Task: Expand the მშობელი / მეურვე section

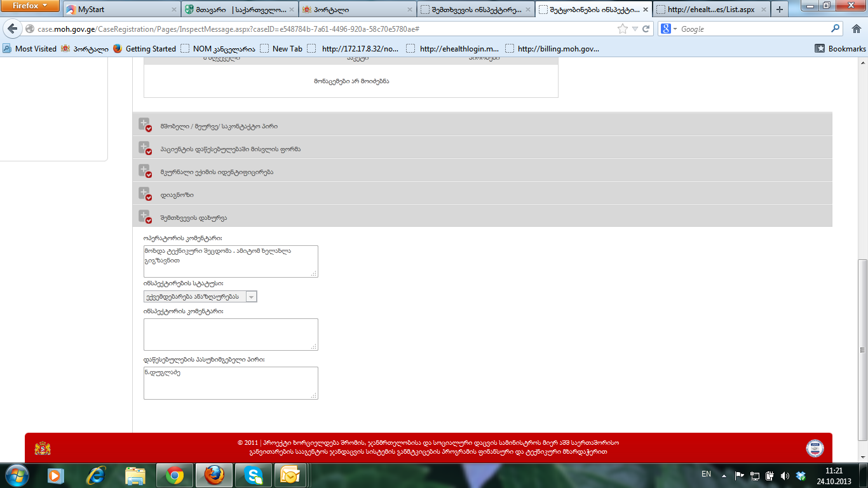Action: coord(145,125)
